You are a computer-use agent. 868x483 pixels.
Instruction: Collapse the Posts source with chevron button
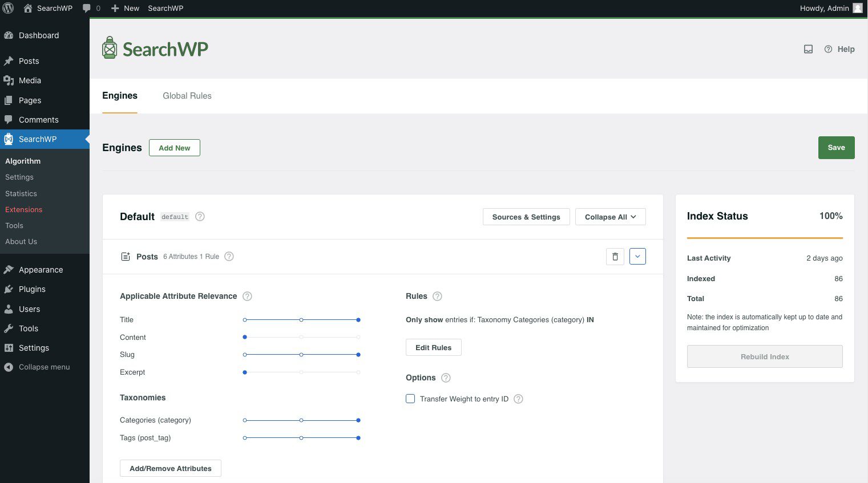click(x=637, y=256)
